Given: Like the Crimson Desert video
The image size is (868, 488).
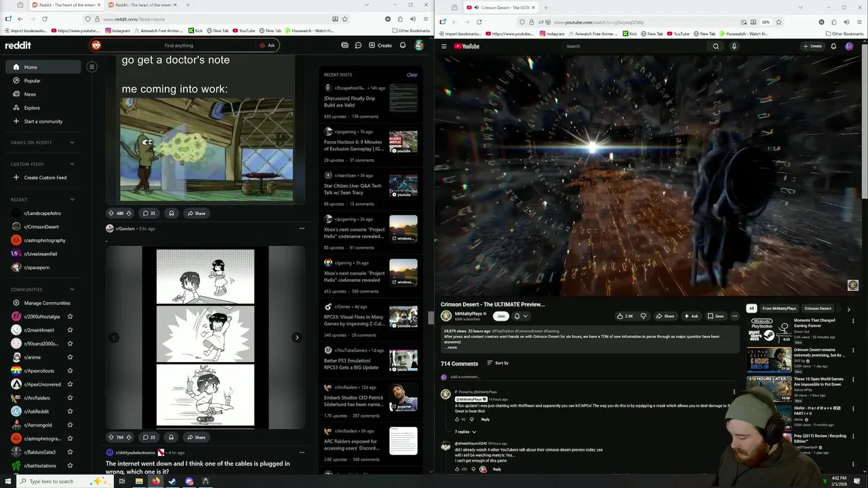Looking at the screenshot, I should tap(625, 316).
